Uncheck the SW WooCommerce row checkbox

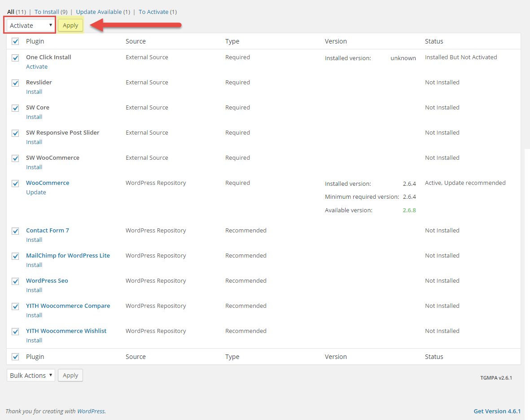[15, 158]
